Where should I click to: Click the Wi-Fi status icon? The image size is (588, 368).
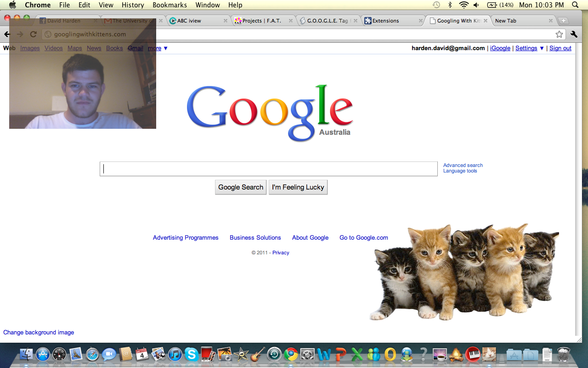[x=464, y=5]
